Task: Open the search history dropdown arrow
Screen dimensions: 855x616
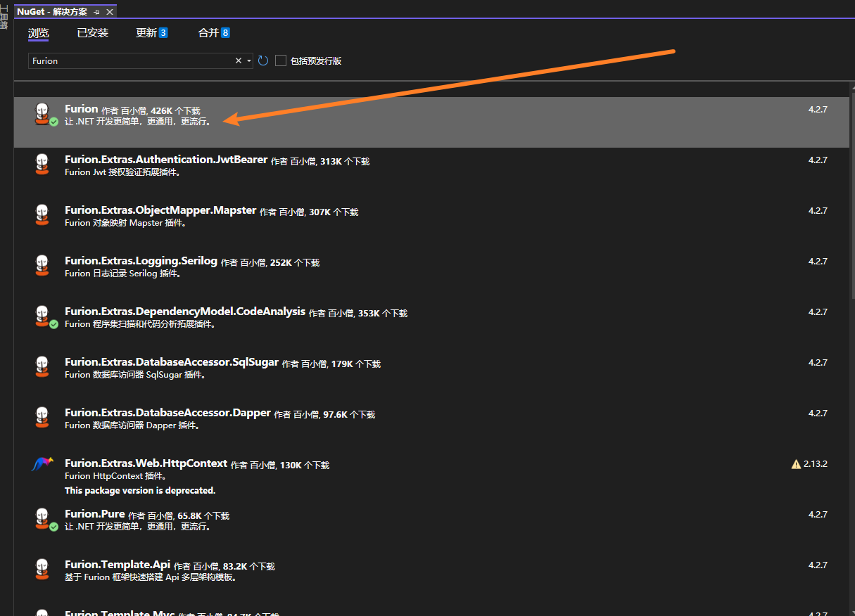Action: pyautogui.click(x=248, y=61)
